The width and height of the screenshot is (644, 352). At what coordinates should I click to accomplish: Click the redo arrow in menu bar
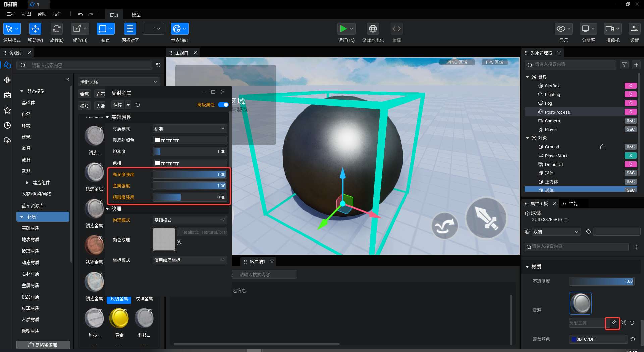[91, 14]
